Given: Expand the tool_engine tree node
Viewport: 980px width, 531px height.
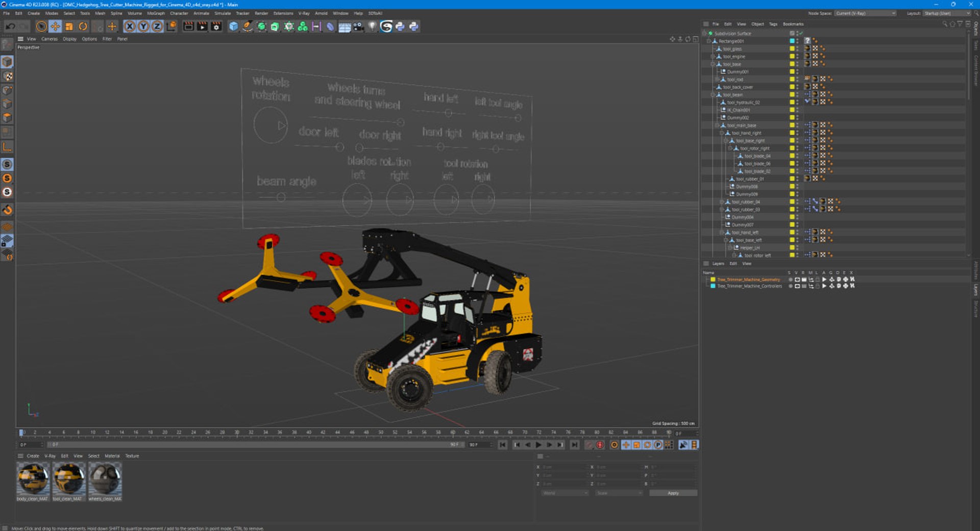Looking at the screenshot, I should 713,57.
